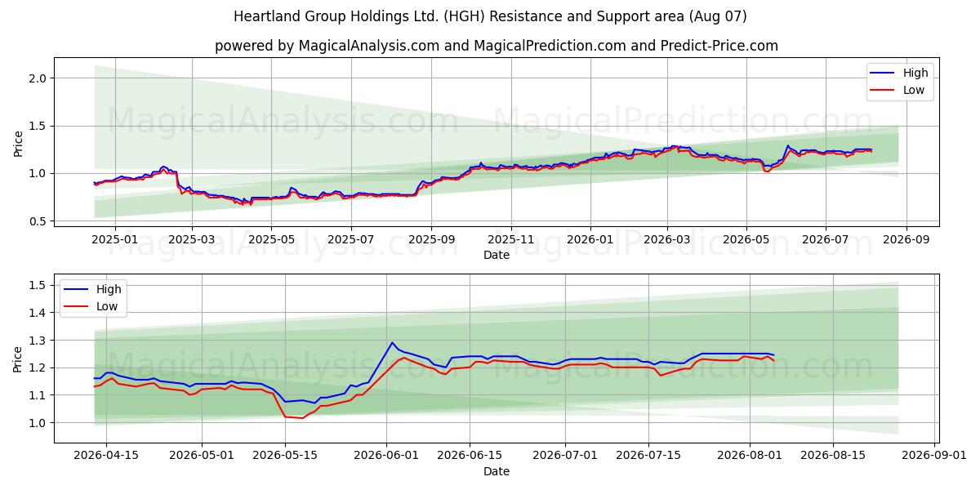This screenshot has height=490, width=980.
Task: Click the chart title mentioning Heartland Group Holdings
Action: point(490,16)
